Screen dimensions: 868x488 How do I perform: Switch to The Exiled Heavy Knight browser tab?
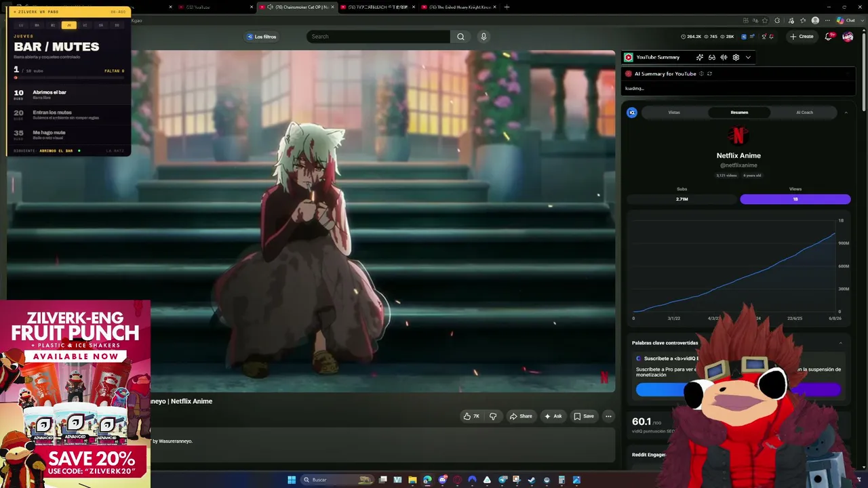point(459,7)
